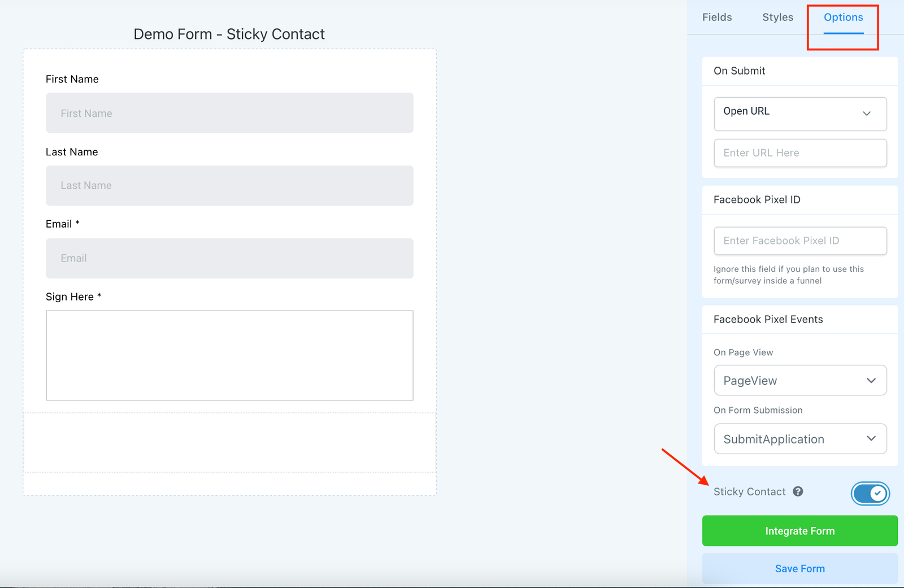Image resolution: width=904 pixels, height=588 pixels.
Task: Click the Email input field in form
Action: click(229, 258)
